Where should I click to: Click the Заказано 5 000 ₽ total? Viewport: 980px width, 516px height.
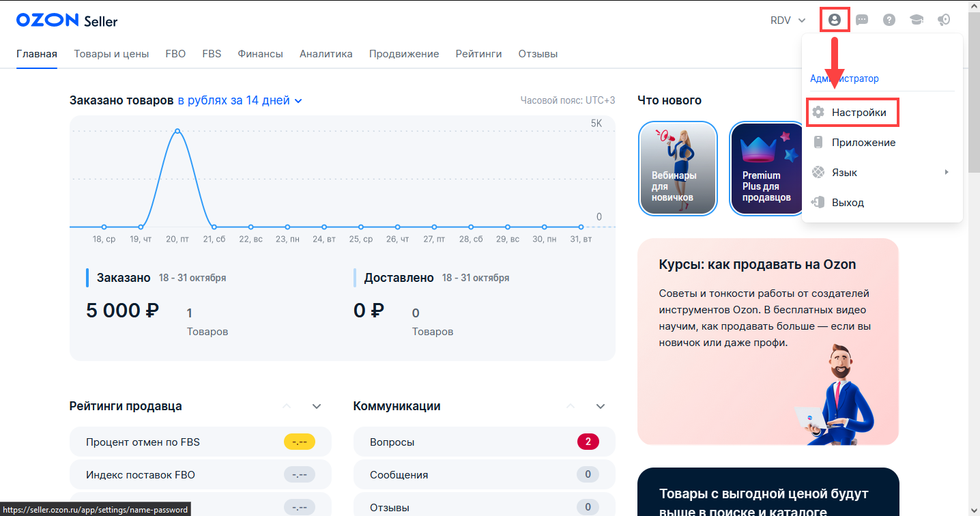[x=123, y=311]
